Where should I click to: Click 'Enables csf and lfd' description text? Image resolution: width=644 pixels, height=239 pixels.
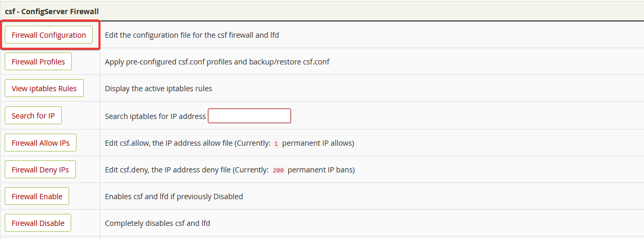tap(173, 197)
